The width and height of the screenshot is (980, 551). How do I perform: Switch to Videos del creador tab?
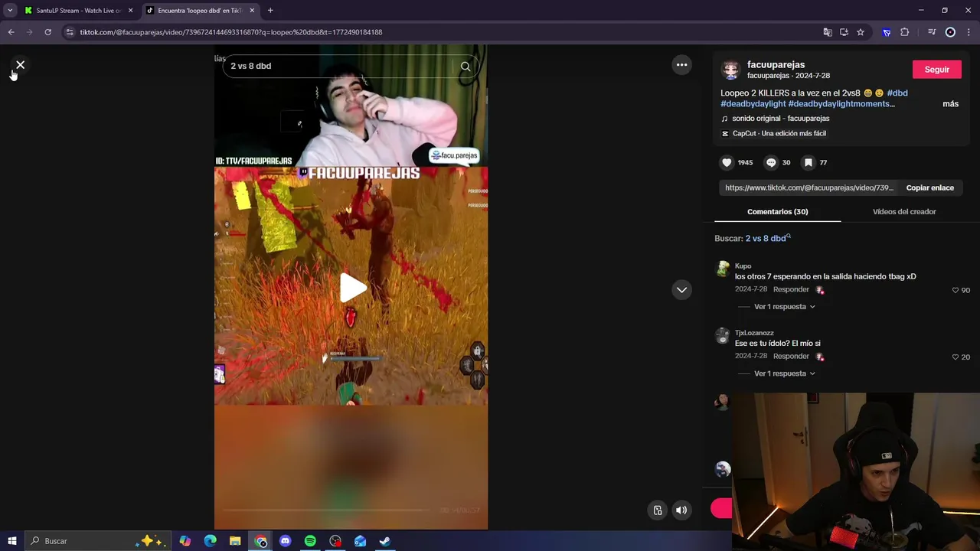tap(904, 212)
